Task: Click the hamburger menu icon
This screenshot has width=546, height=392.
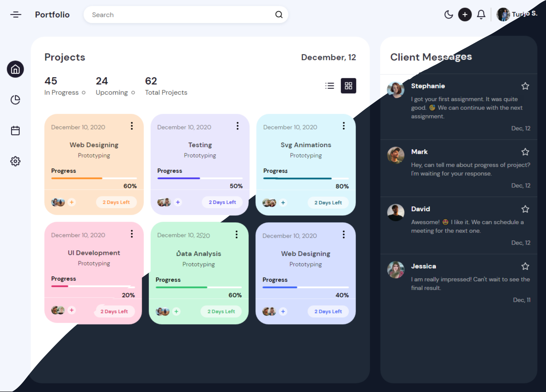Action: (16, 15)
